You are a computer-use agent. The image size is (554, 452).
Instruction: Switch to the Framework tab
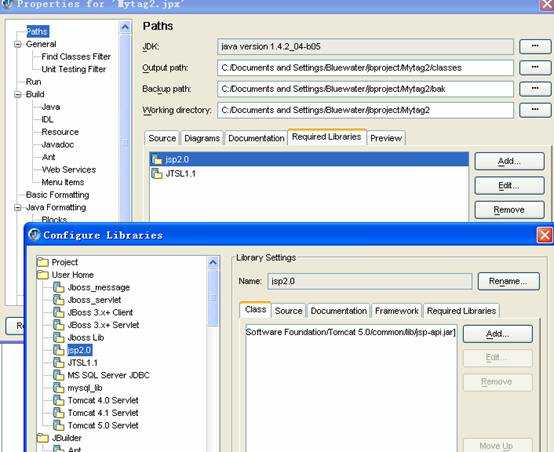click(397, 311)
